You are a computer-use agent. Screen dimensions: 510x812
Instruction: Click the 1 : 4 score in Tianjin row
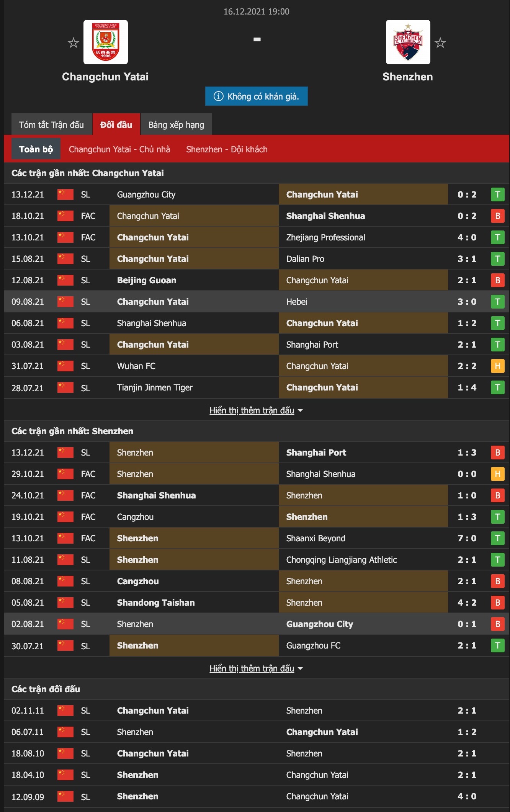click(x=467, y=387)
